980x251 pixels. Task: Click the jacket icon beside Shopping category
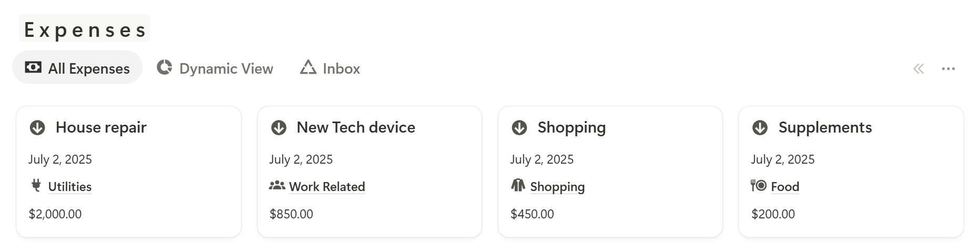pyautogui.click(x=518, y=185)
